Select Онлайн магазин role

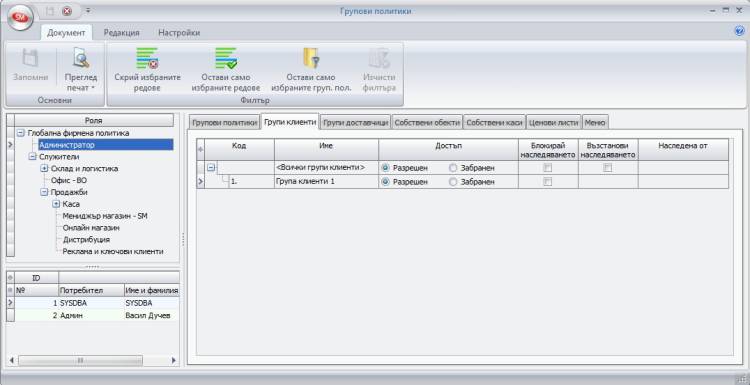pos(91,228)
